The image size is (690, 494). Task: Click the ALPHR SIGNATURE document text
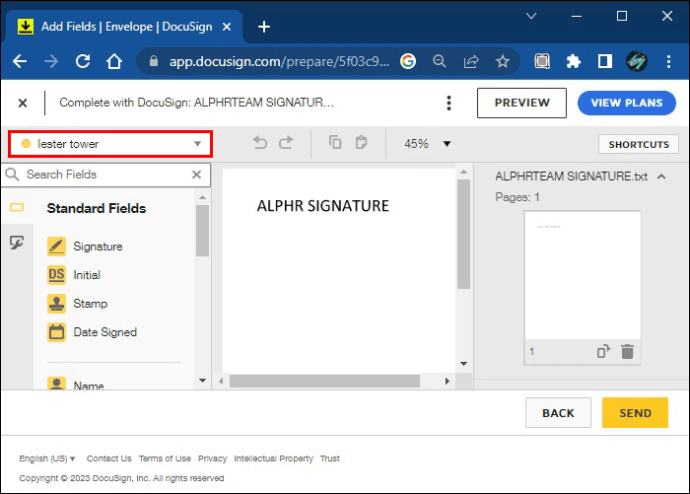pos(323,206)
